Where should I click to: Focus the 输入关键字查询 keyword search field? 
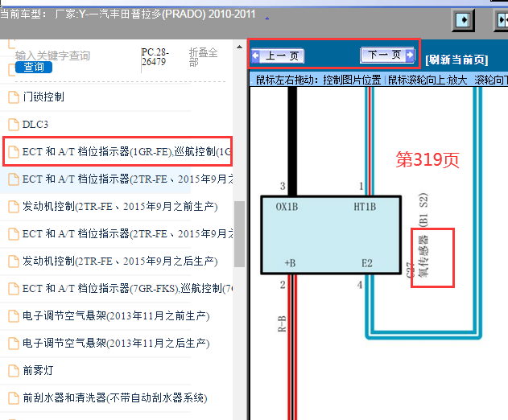[x=53, y=56]
